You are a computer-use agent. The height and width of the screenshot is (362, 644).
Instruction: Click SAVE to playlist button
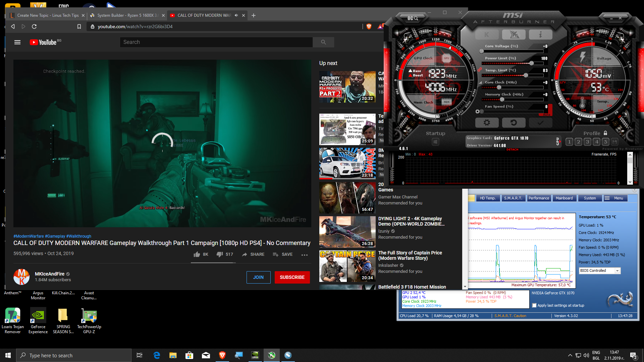point(282,254)
